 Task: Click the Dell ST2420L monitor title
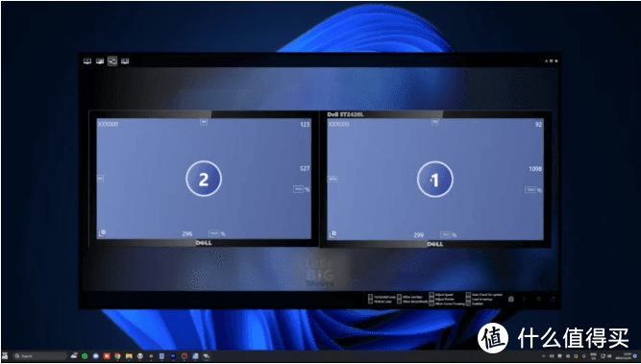(345, 115)
